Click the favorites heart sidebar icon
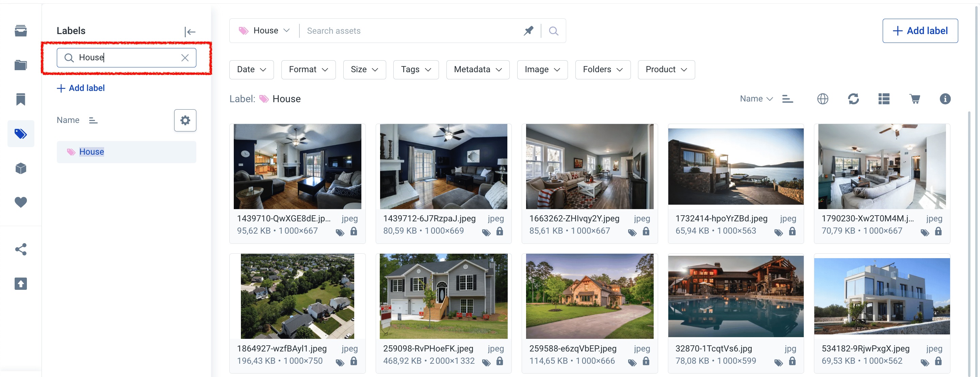The height and width of the screenshot is (377, 980). coord(20,202)
